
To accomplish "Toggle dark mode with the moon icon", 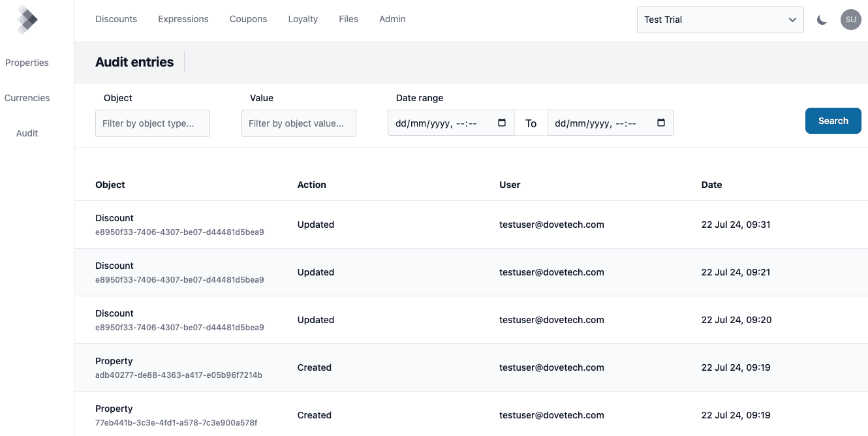I will pos(822,20).
